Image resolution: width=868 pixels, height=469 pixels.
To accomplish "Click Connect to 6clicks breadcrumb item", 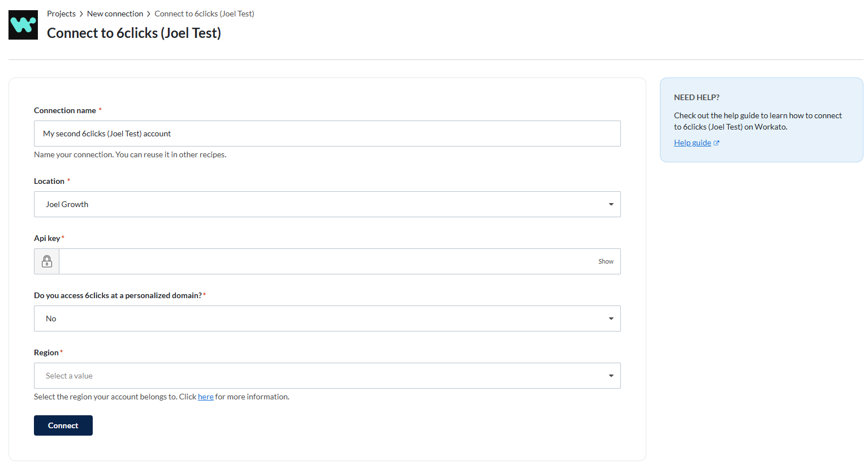I will pyautogui.click(x=204, y=14).
